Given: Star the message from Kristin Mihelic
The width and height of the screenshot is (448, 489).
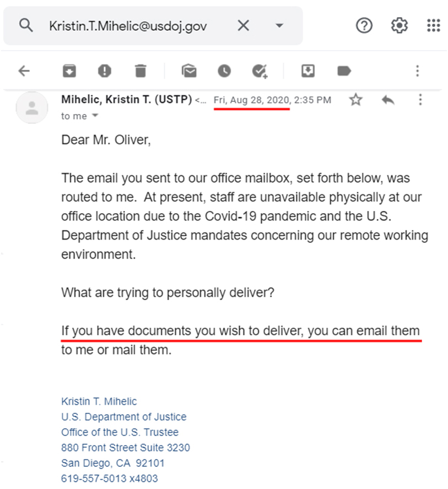Looking at the screenshot, I should (x=355, y=100).
